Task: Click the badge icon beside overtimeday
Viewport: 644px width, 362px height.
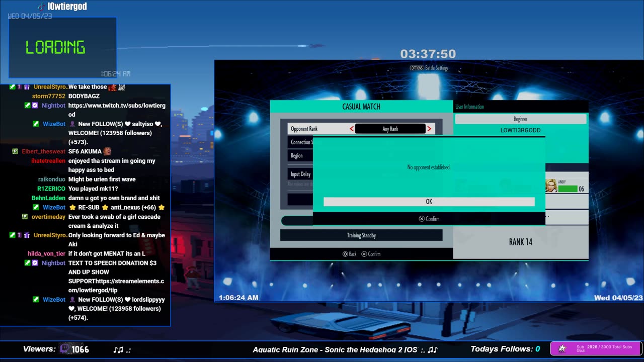Action: coord(25,217)
